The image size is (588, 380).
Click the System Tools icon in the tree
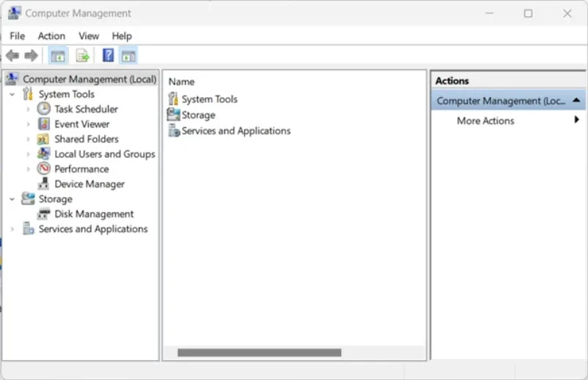[28, 94]
